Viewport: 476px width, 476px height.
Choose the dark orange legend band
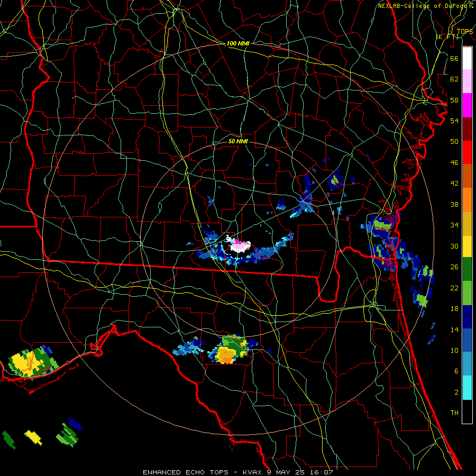coord(467,176)
